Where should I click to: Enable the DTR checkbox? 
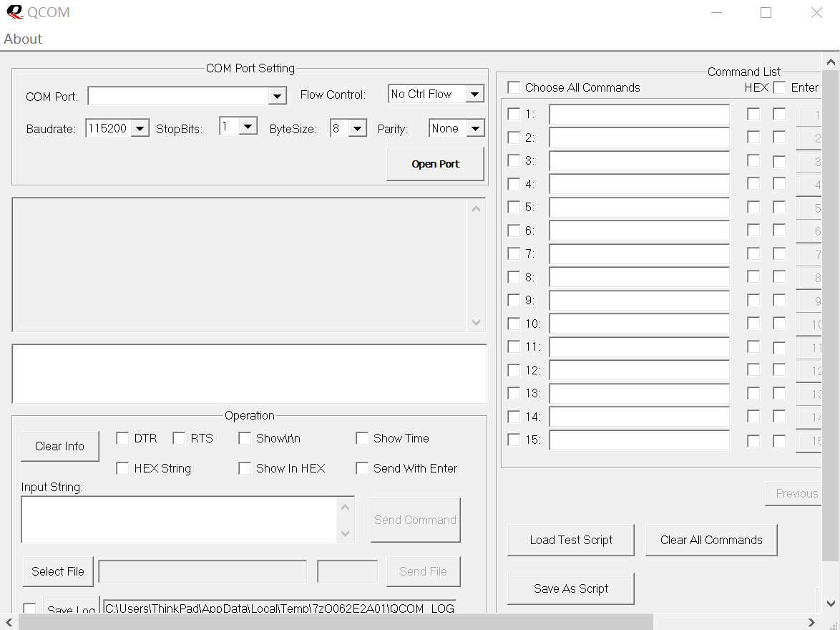123,438
